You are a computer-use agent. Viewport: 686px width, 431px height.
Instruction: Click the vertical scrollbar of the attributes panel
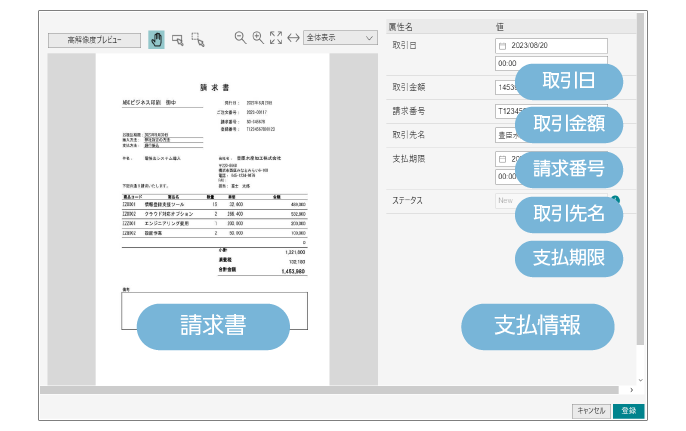(640, 179)
